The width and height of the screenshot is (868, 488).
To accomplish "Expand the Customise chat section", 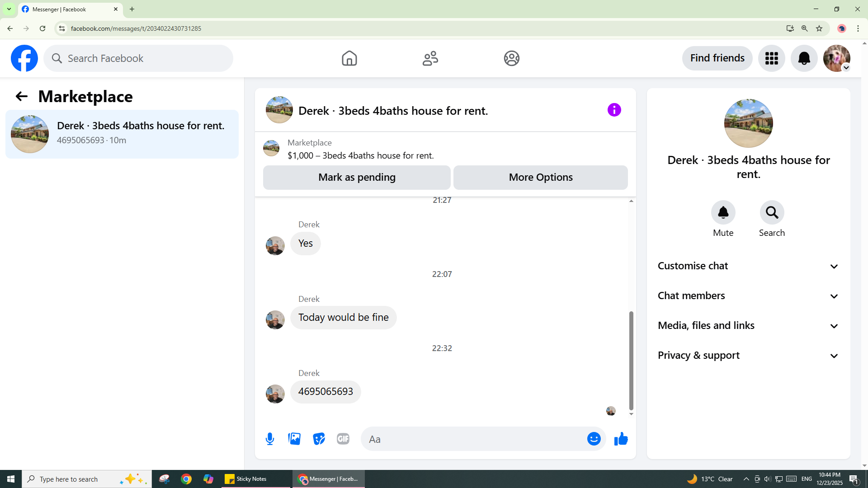I will point(748,266).
